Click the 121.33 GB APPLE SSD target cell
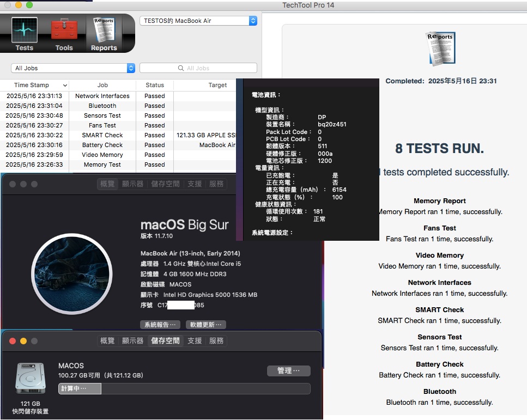The image size is (527, 420). pyautogui.click(x=206, y=135)
